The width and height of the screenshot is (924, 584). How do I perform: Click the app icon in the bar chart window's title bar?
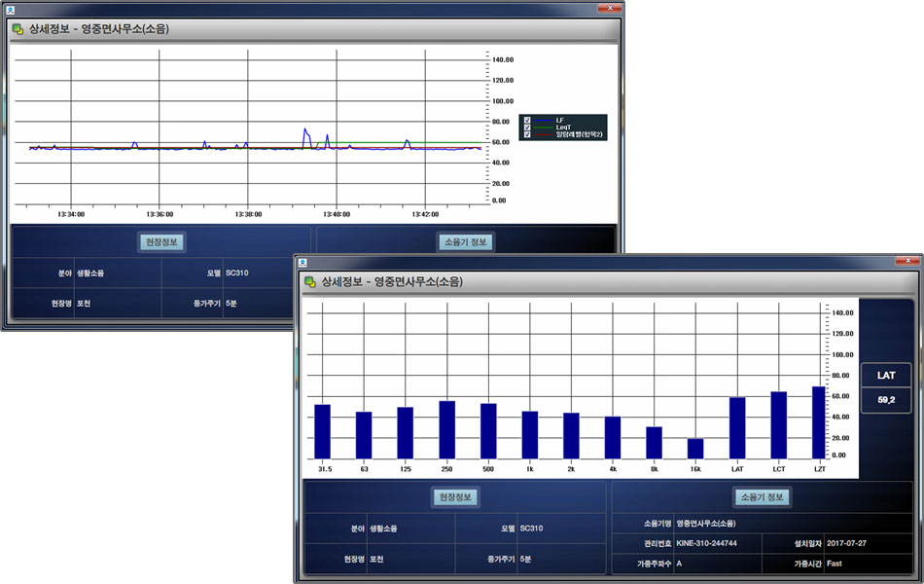coord(302,261)
